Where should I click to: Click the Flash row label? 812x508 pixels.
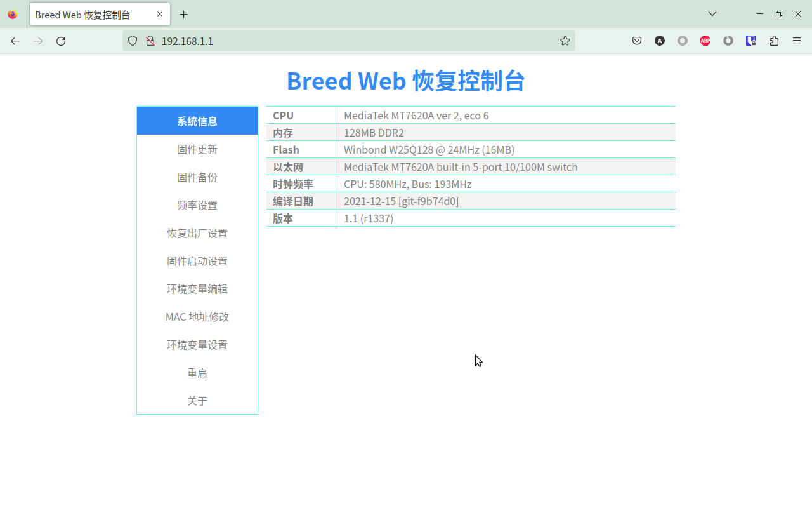(x=286, y=150)
